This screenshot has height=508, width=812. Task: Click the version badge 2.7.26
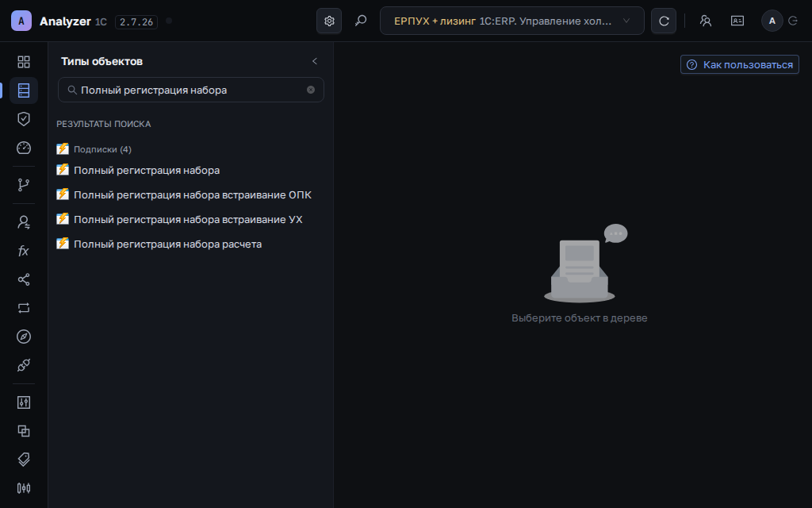[x=136, y=21]
